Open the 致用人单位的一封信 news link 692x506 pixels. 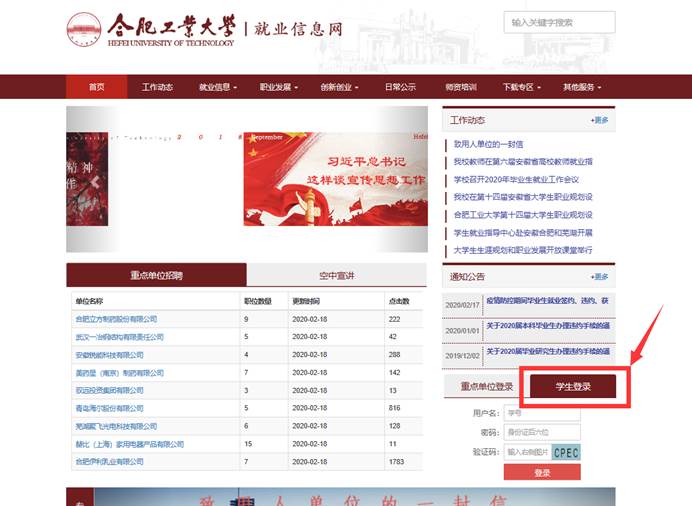[x=488, y=144]
